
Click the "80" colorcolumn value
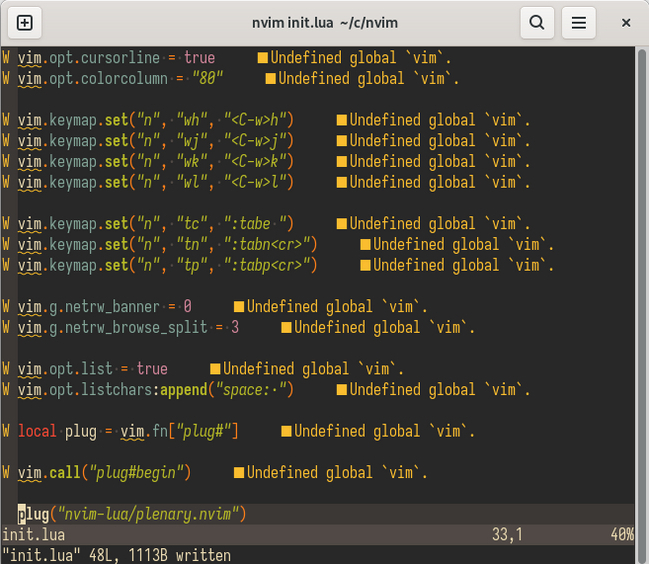pyautogui.click(x=207, y=78)
